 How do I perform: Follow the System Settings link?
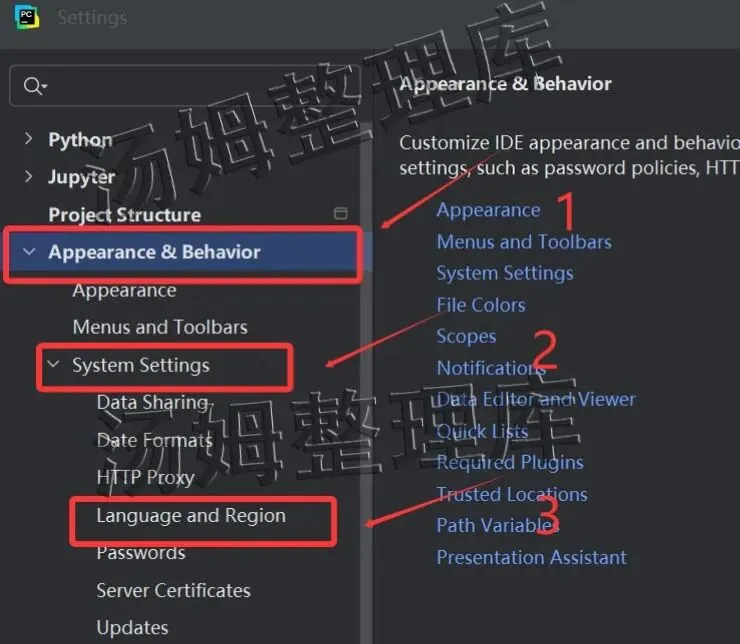click(x=505, y=274)
